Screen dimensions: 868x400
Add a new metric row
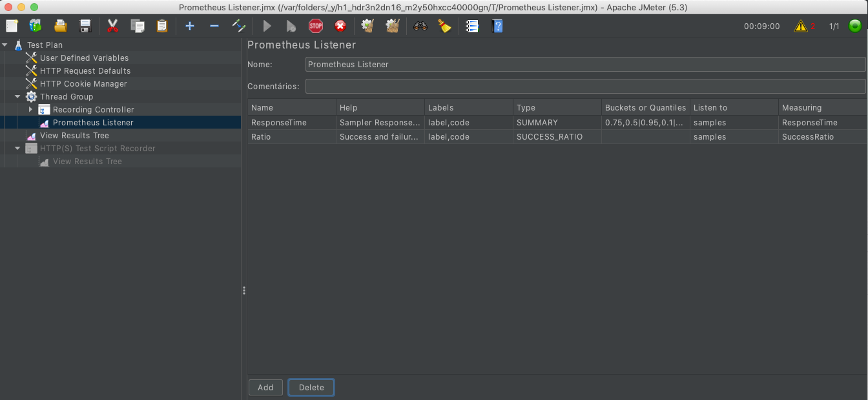[265, 387]
